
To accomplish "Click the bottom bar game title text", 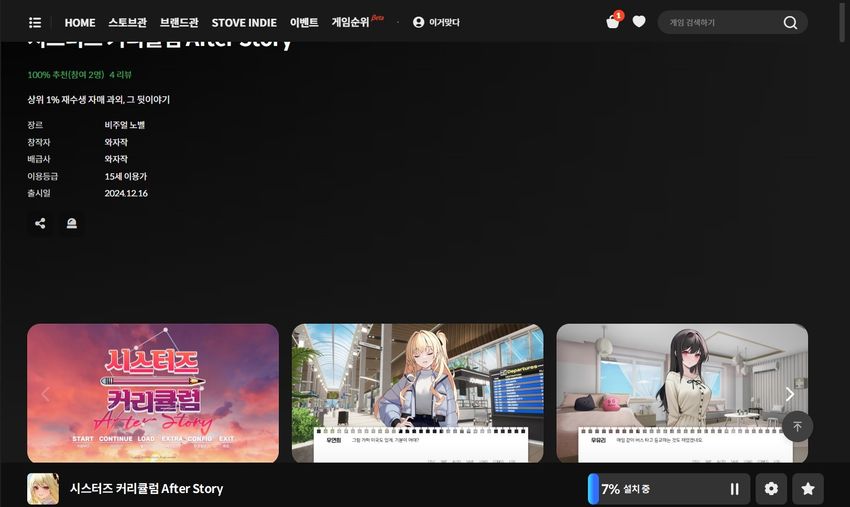I will (146, 489).
